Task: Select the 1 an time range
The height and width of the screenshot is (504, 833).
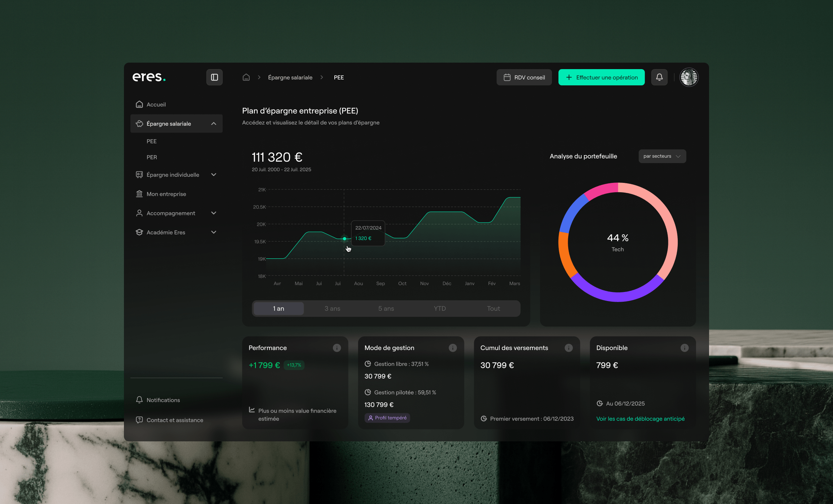Action: (279, 309)
